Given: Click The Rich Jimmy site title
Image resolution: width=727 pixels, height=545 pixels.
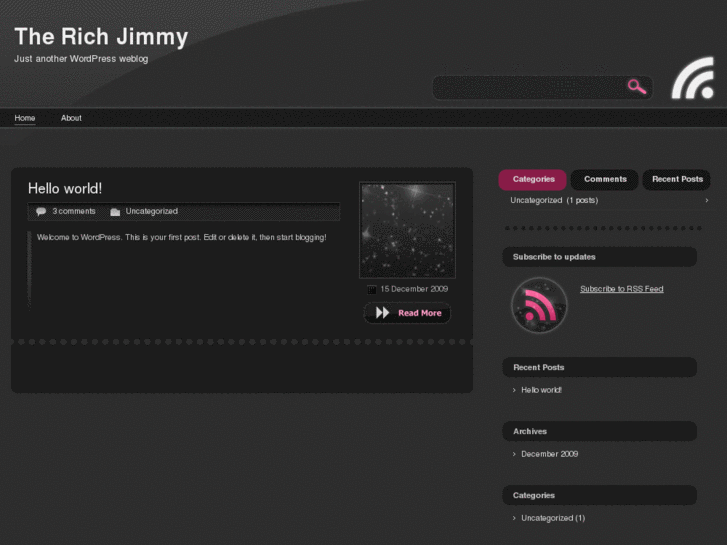Looking at the screenshot, I should click(101, 37).
